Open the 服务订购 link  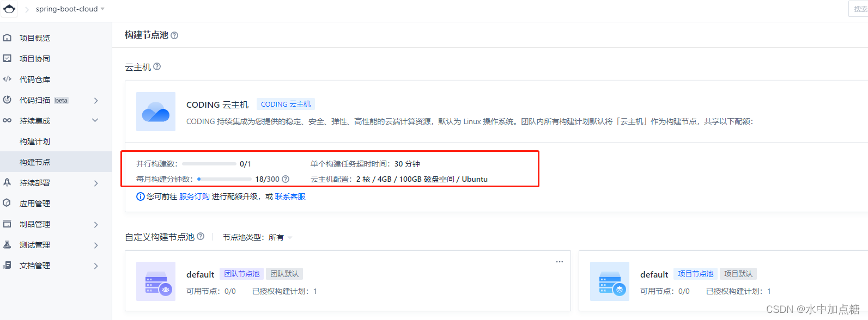point(195,196)
